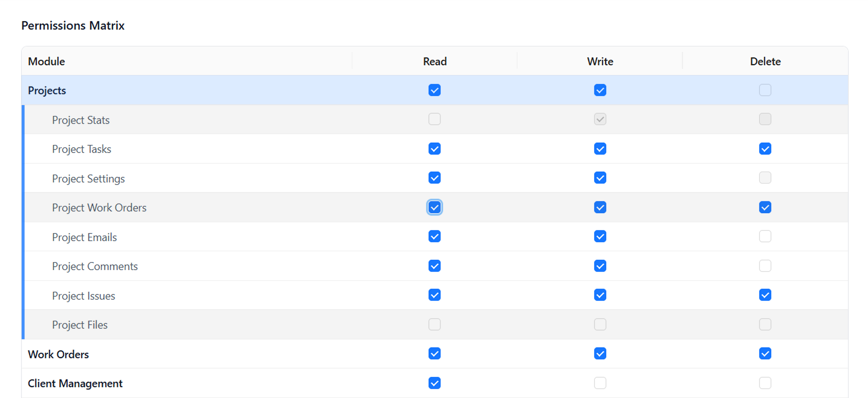868x398 pixels.
Task: Enable Delete for Project Settings
Action: click(765, 178)
